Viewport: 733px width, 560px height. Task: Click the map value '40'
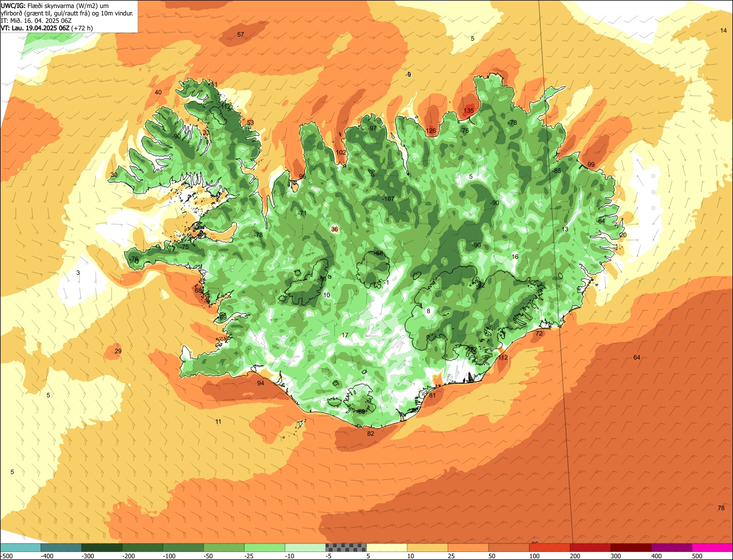158,93
